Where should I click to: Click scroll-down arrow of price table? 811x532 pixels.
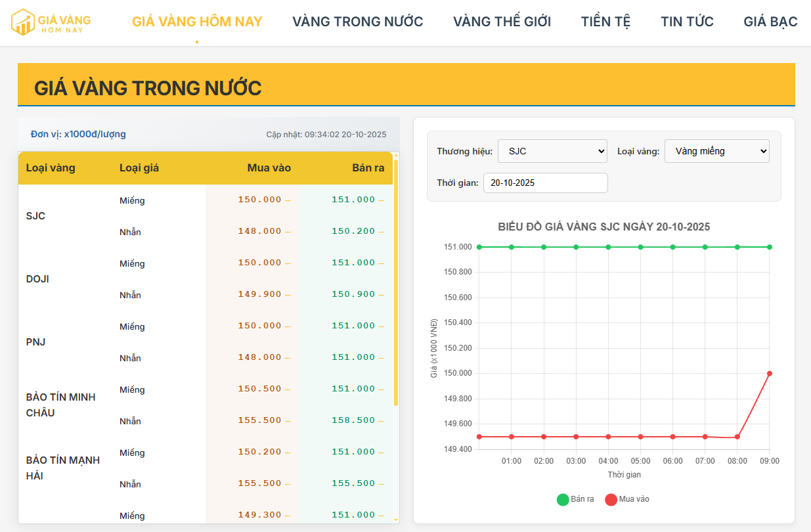tap(396, 520)
